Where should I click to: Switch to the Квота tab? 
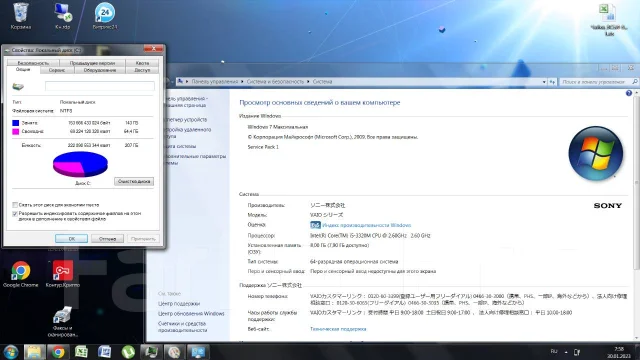point(142,63)
